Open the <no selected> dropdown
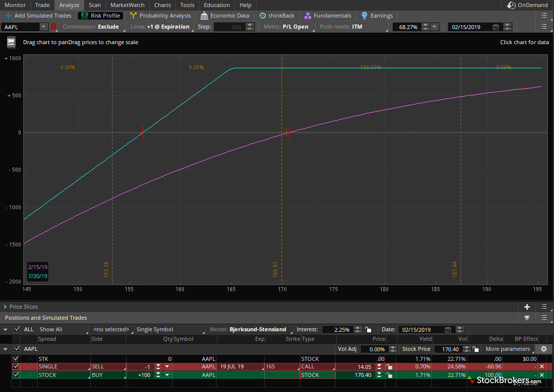554x392 pixels. point(113,329)
